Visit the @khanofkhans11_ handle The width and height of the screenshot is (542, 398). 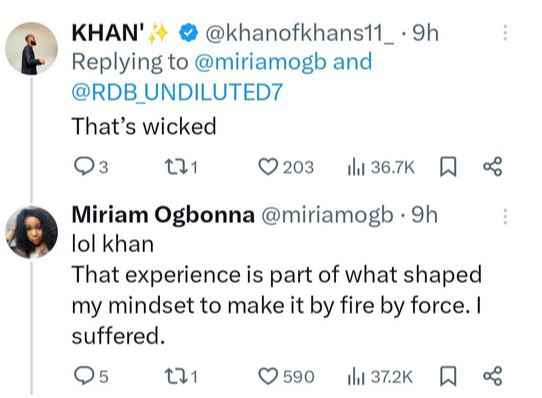(300, 33)
